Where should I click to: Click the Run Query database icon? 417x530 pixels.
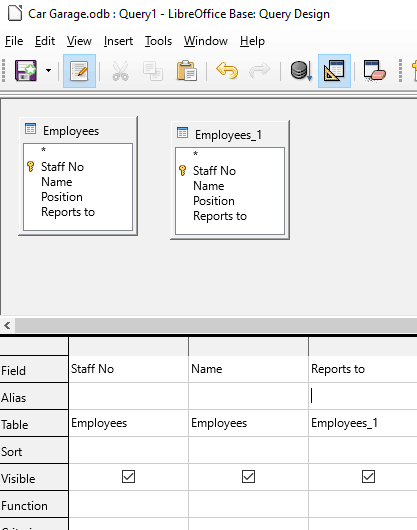point(301,71)
